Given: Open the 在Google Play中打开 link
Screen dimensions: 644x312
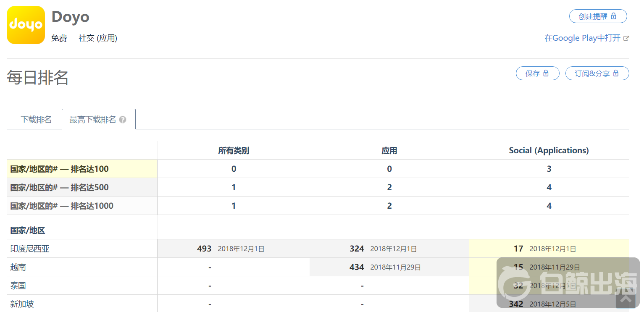Looking at the screenshot, I should (x=582, y=38).
